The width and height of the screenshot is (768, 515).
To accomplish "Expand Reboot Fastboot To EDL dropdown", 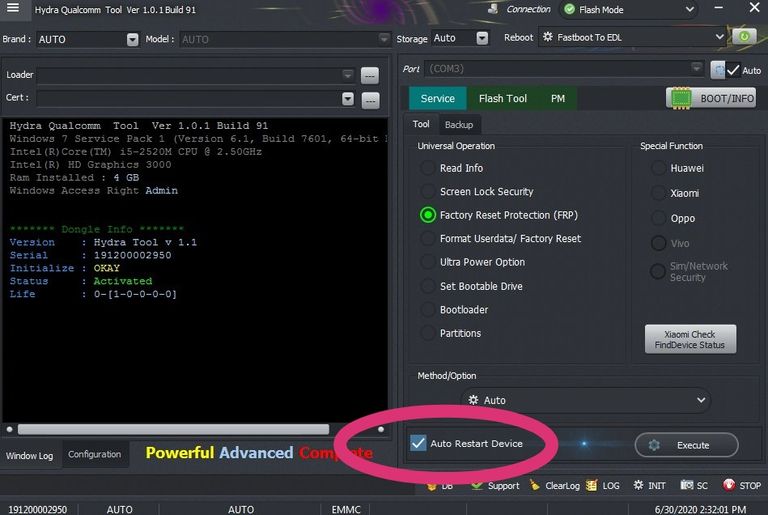I will tap(720, 37).
